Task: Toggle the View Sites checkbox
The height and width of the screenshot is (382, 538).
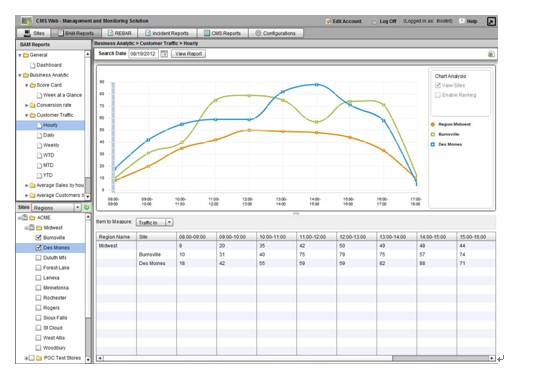Action: 438,85
